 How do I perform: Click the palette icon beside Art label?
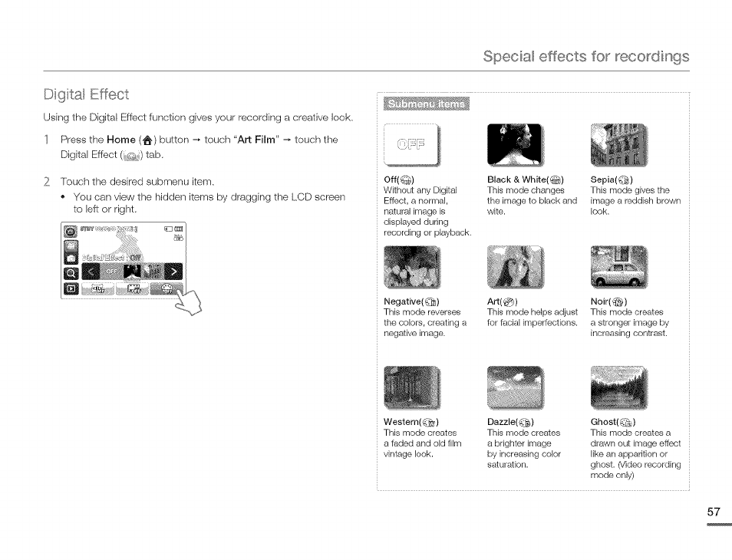pos(509,302)
